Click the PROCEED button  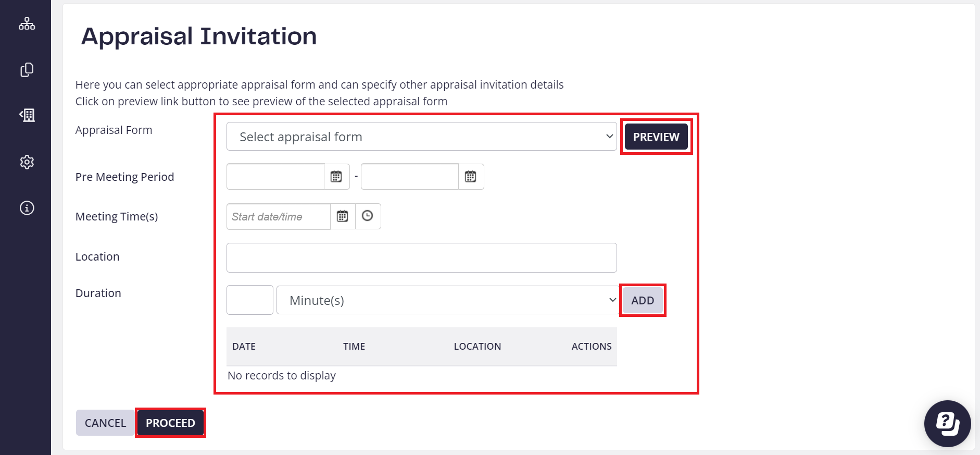coord(170,423)
